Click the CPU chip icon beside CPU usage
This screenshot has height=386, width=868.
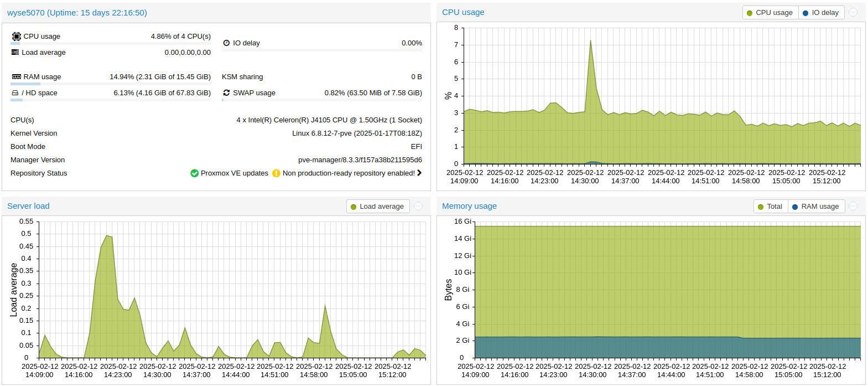click(x=16, y=37)
